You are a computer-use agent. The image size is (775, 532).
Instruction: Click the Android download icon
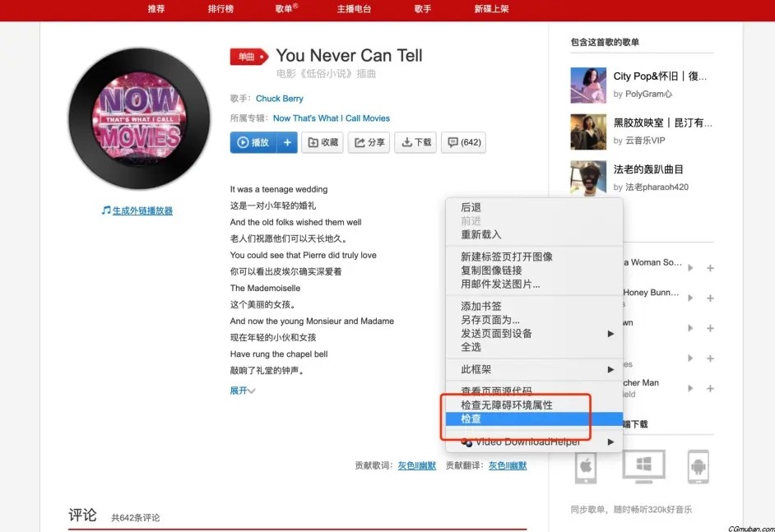coord(698,466)
